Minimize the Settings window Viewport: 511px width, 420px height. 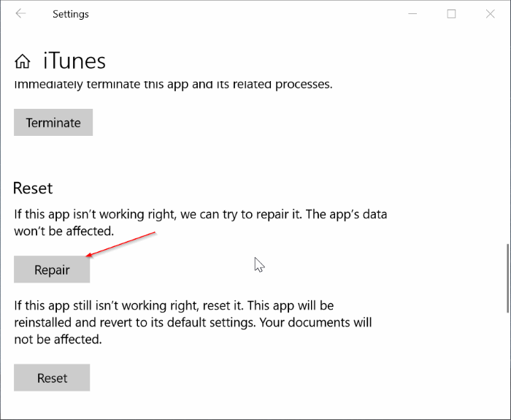tap(412, 14)
